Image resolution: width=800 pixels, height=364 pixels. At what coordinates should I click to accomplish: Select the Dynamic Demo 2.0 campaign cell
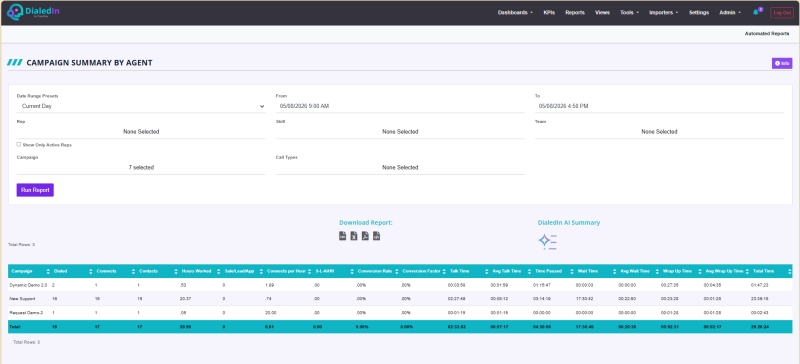tap(29, 285)
